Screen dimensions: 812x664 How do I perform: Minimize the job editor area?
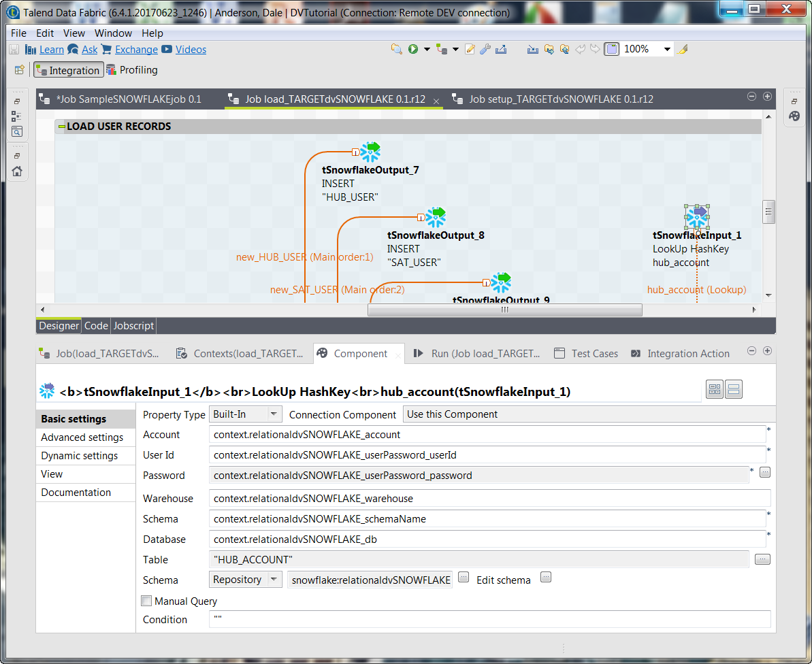pos(752,96)
